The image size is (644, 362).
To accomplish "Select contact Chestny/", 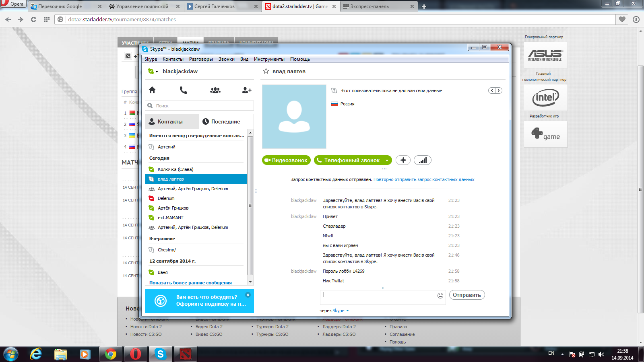I will (x=196, y=250).
